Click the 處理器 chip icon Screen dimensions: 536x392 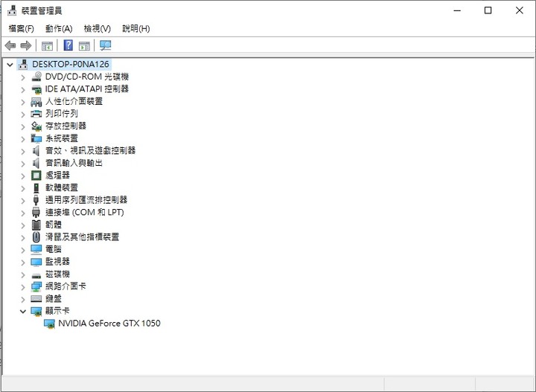36,176
